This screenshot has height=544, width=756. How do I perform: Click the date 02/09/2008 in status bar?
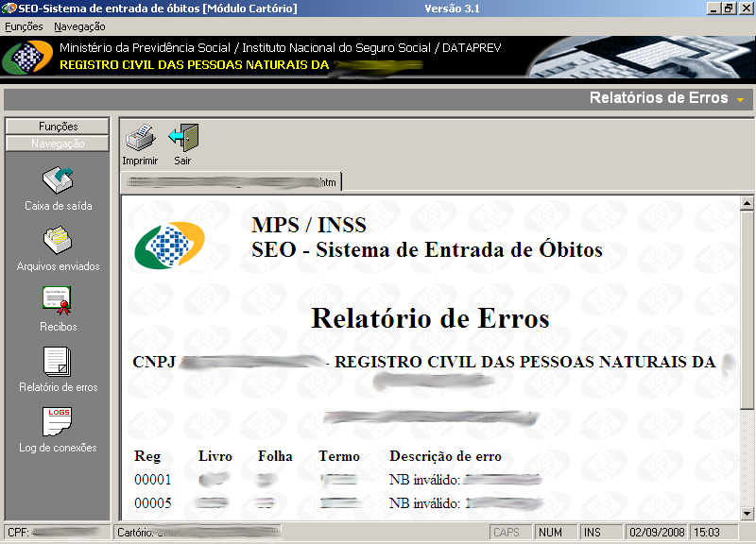pos(657,532)
